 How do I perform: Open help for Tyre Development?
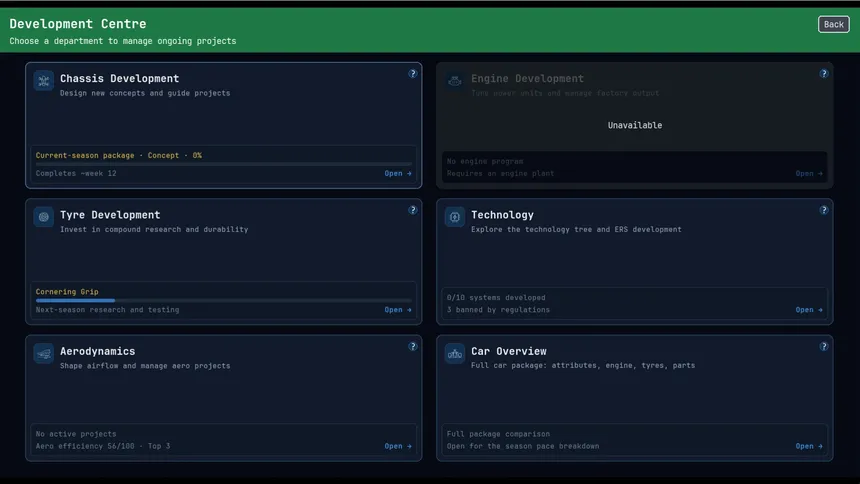coord(412,210)
